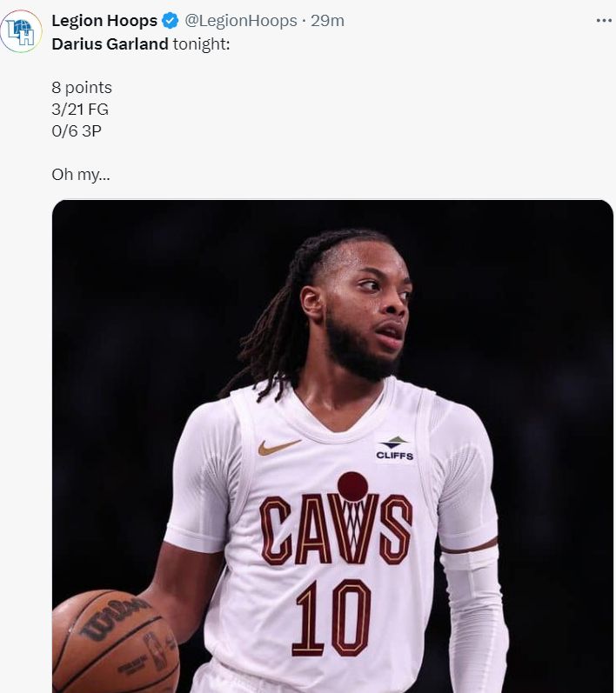The height and width of the screenshot is (693, 616).
Task: Click the basketball in the photo
Action: 113,643
